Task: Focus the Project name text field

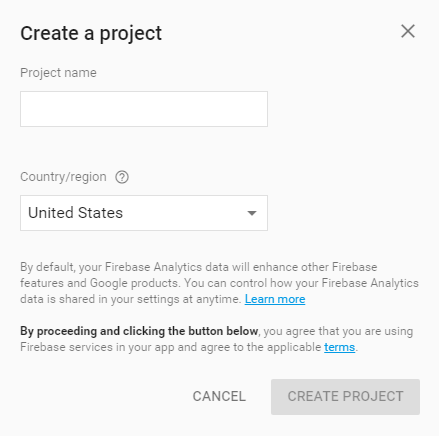Action: pos(144,109)
